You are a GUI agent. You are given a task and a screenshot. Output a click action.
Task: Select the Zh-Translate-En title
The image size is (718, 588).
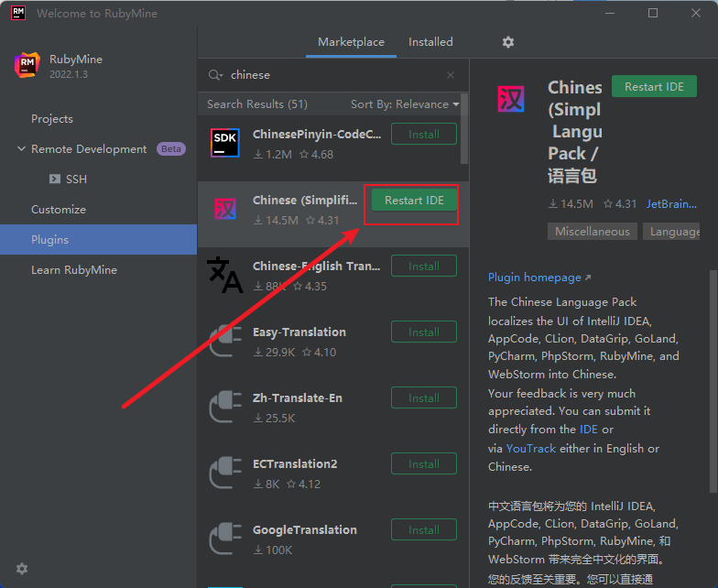298,397
